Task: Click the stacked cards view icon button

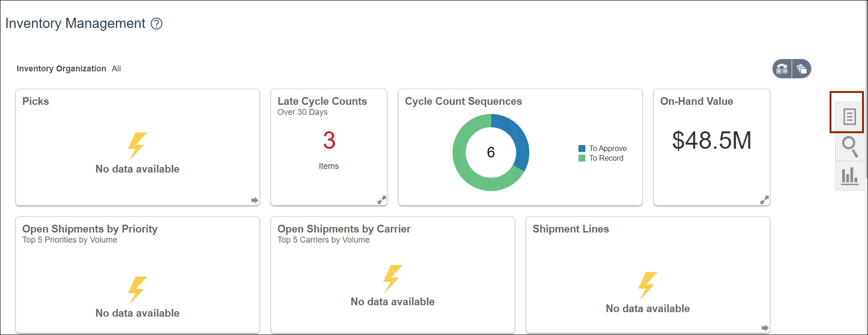Action: click(x=802, y=69)
